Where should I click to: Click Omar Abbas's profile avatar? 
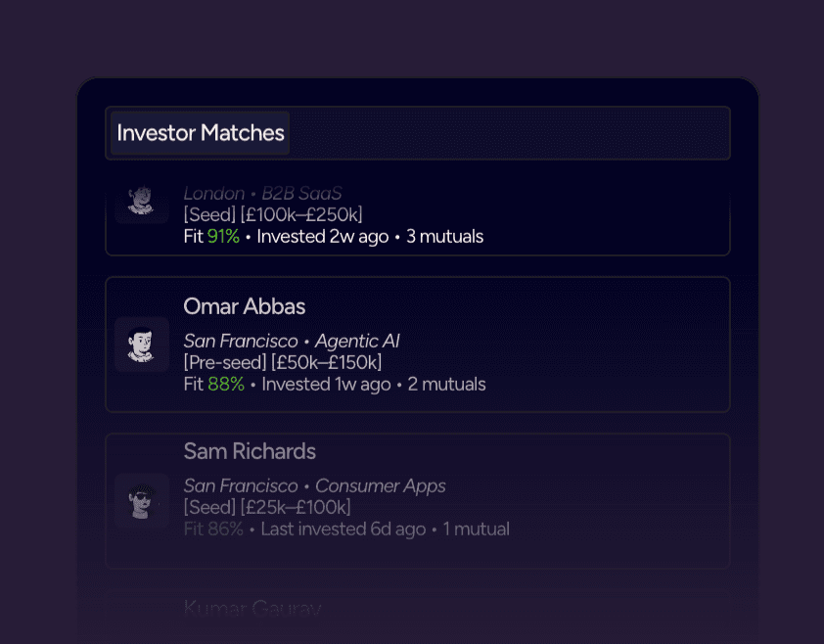(141, 345)
